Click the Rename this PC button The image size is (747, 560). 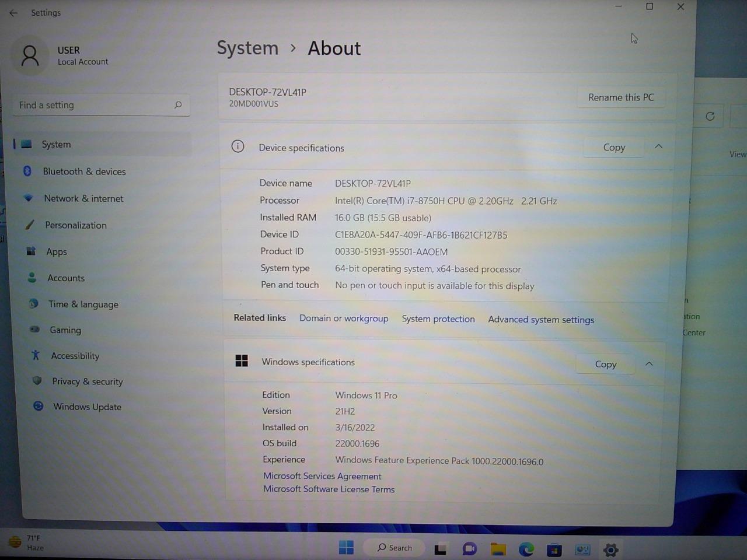(621, 97)
